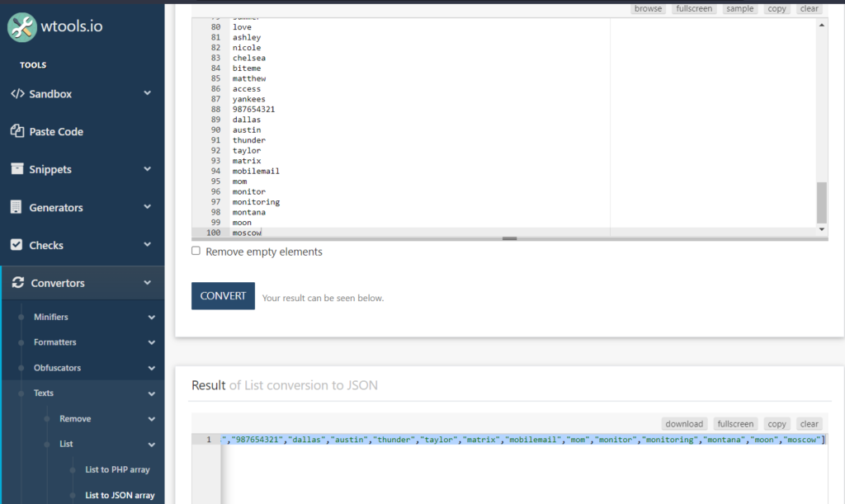Enable the Remove empty elements checkbox
The height and width of the screenshot is (504, 845).
(x=196, y=250)
